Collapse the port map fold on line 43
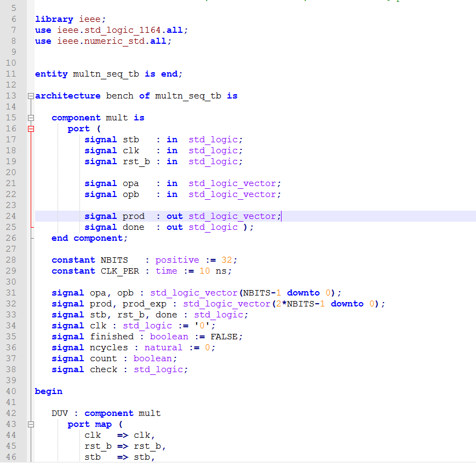Image resolution: width=476 pixels, height=463 pixels. click(31, 424)
